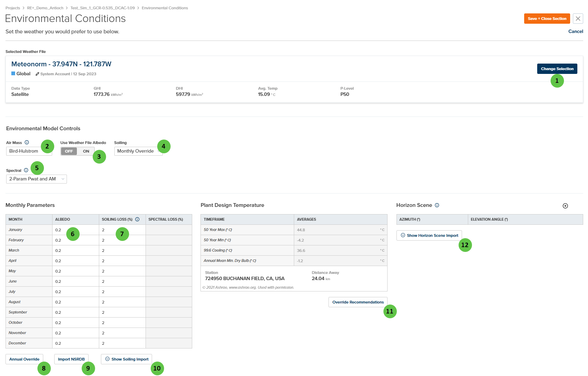Click DHI value 597.79
This screenshot has width=588, height=376.
click(183, 94)
